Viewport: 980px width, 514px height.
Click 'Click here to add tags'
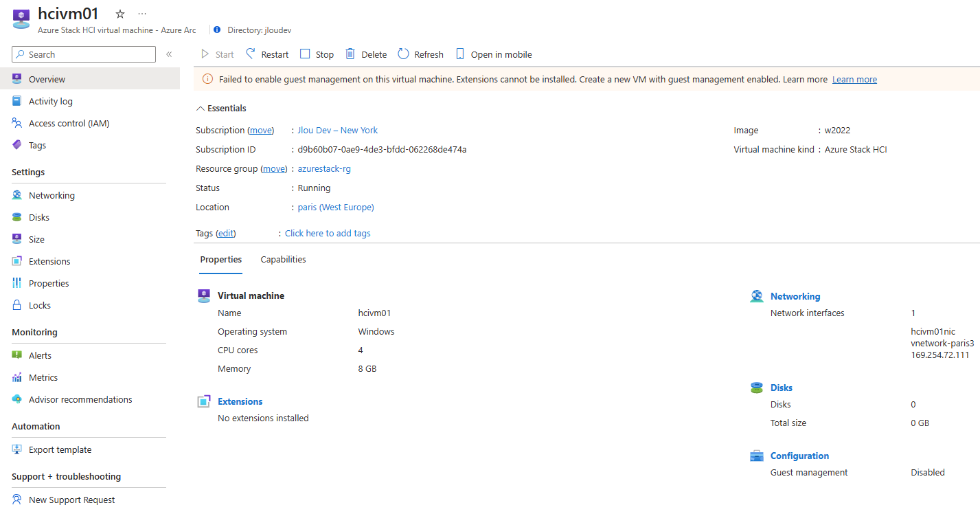click(x=328, y=234)
